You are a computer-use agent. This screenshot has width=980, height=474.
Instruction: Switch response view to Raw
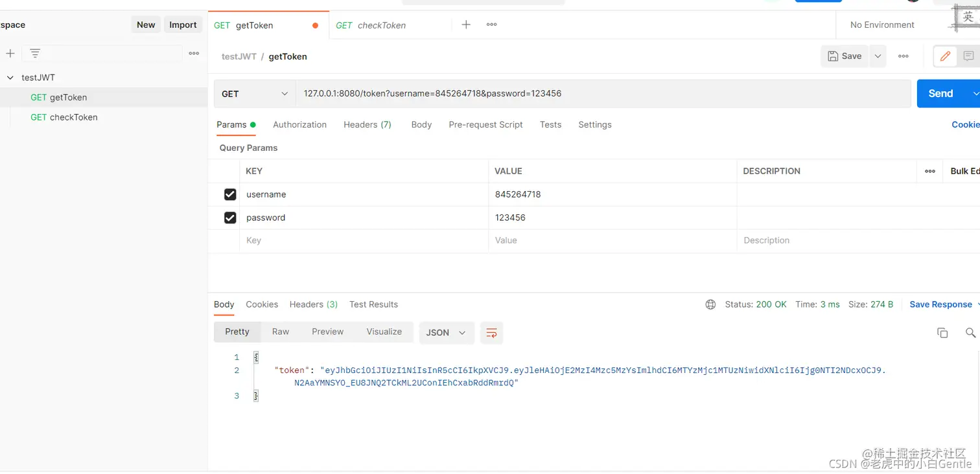tap(281, 332)
